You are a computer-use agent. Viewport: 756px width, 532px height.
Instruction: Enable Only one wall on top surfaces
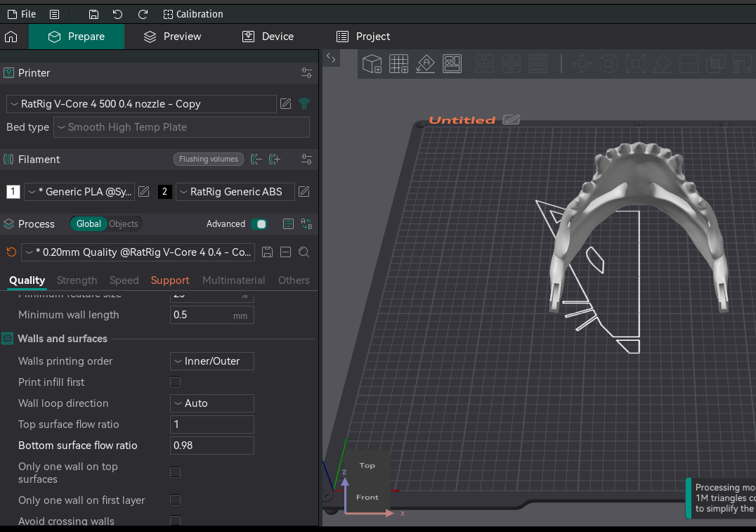(176, 473)
